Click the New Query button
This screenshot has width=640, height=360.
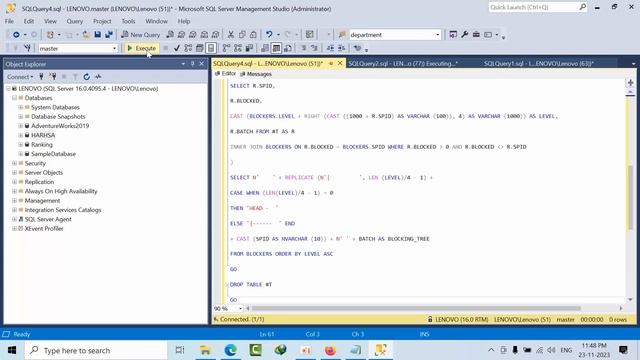141,35
